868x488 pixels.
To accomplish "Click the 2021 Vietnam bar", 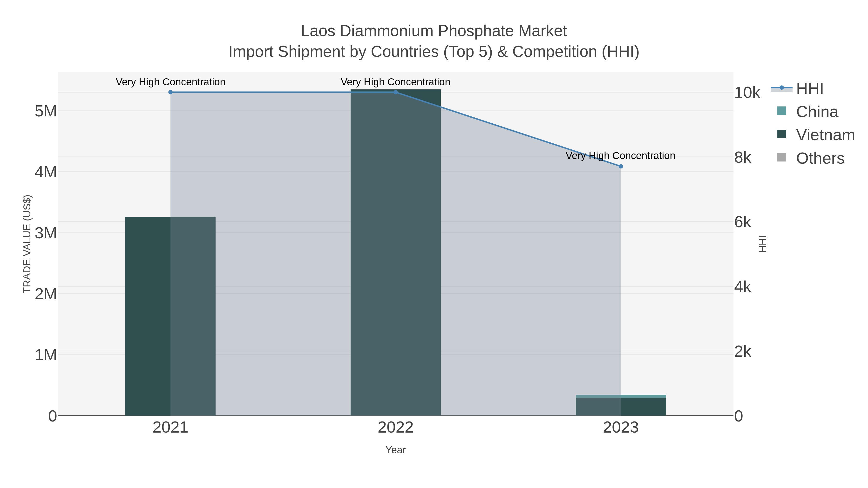I will (x=170, y=316).
